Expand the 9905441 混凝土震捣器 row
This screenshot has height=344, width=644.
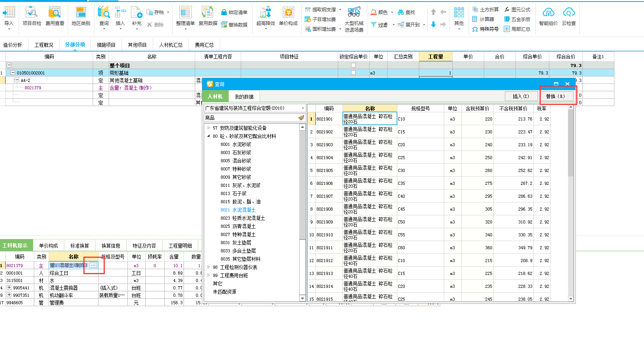click(x=9, y=288)
